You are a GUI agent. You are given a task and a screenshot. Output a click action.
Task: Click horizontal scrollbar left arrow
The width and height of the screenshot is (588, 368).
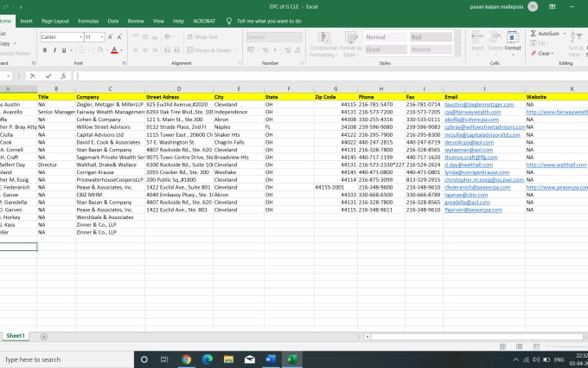click(367, 337)
